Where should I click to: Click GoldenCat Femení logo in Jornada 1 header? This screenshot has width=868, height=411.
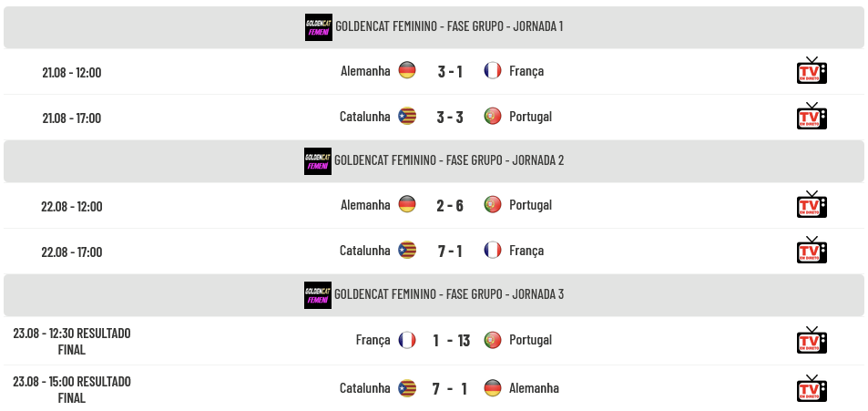(318, 27)
